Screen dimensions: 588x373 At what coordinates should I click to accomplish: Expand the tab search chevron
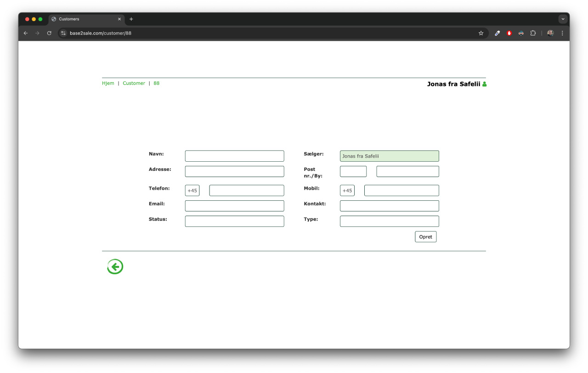tap(563, 19)
